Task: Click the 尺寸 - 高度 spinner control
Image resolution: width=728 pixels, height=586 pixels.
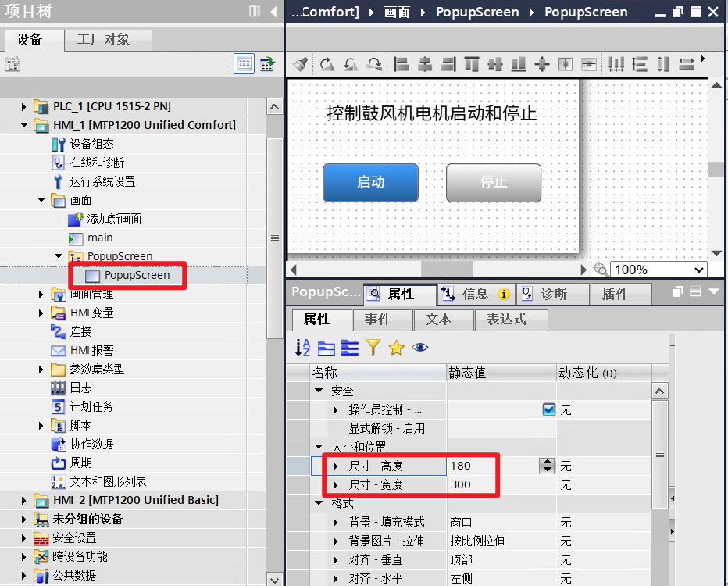Action: point(547,466)
